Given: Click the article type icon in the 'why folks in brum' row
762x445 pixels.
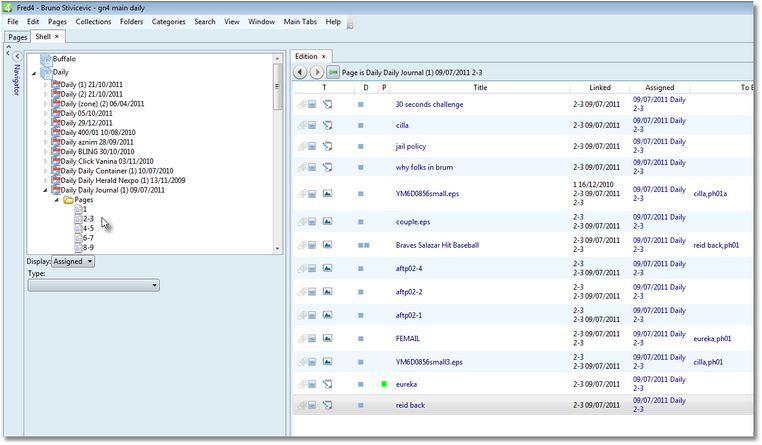Looking at the screenshot, I should pyautogui.click(x=328, y=167).
